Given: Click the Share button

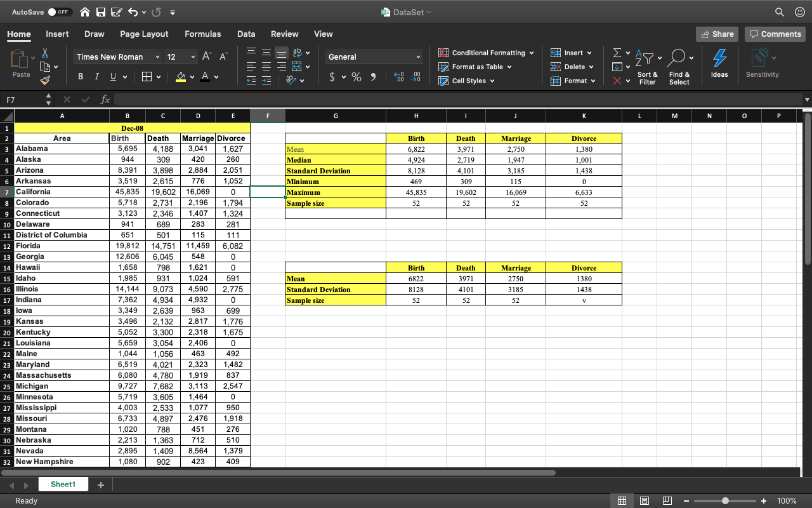Looking at the screenshot, I should pyautogui.click(x=717, y=34).
